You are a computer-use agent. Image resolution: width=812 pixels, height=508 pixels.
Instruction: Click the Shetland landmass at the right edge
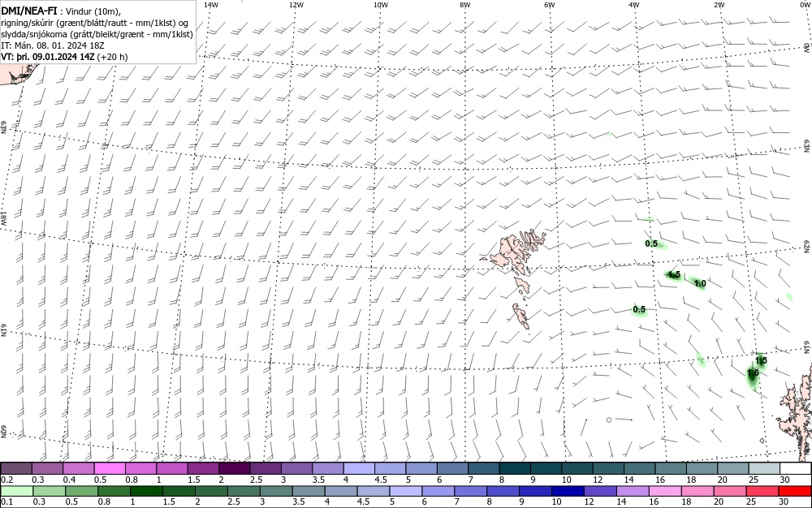point(797,411)
